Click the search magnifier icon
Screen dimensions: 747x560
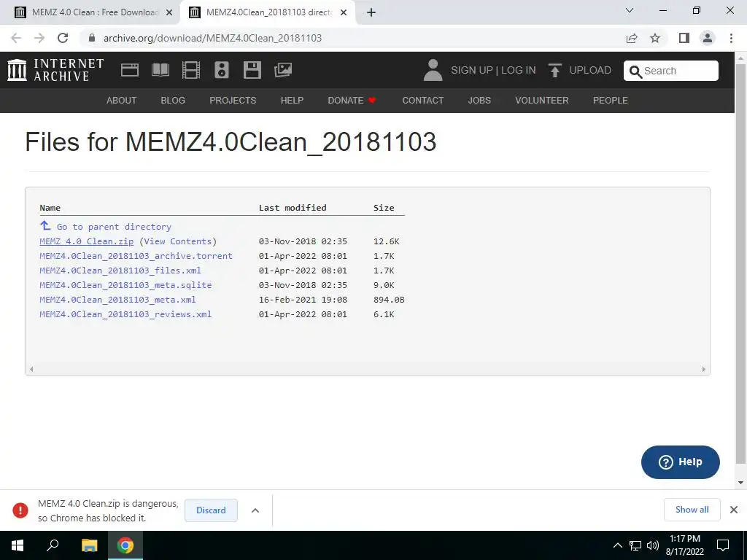(635, 71)
